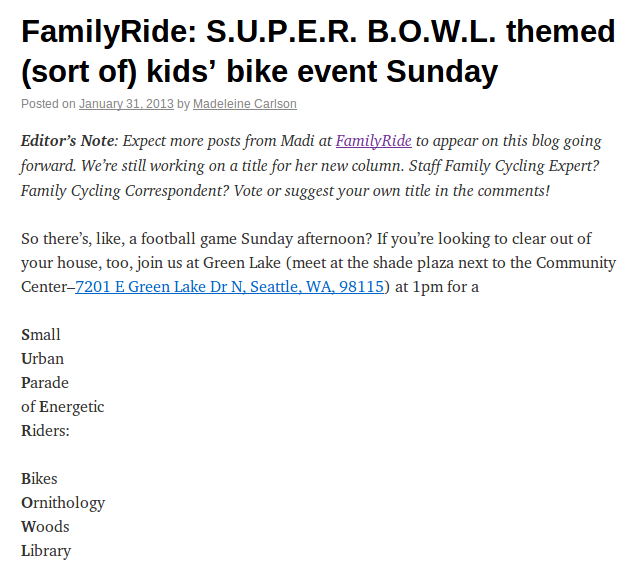
Task: Click the word Bikes in the list
Action: pyautogui.click(x=39, y=479)
